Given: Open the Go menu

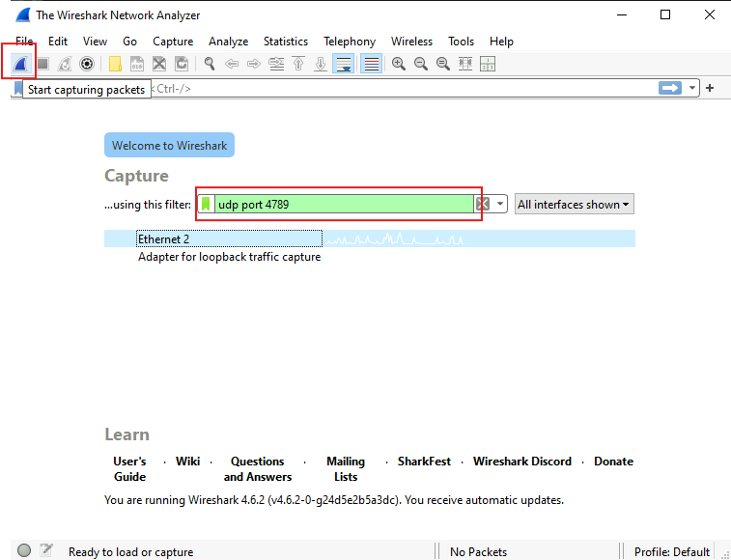Looking at the screenshot, I should pyautogui.click(x=129, y=41).
